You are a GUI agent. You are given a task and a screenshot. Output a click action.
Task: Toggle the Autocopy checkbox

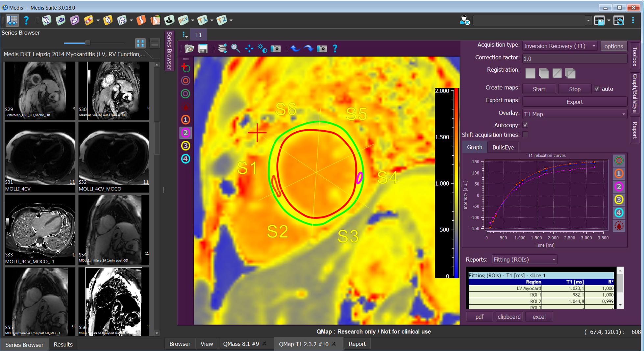[525, 125]
